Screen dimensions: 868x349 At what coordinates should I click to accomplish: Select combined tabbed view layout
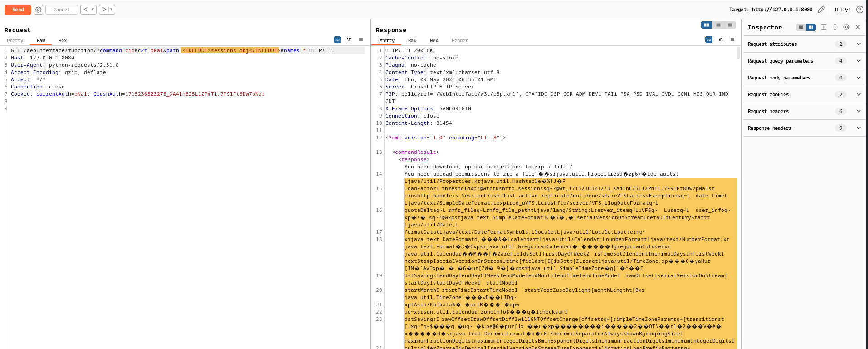730,25
